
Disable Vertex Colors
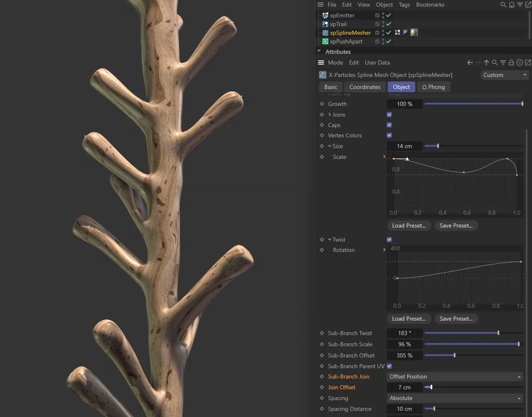tap(389, 135)
